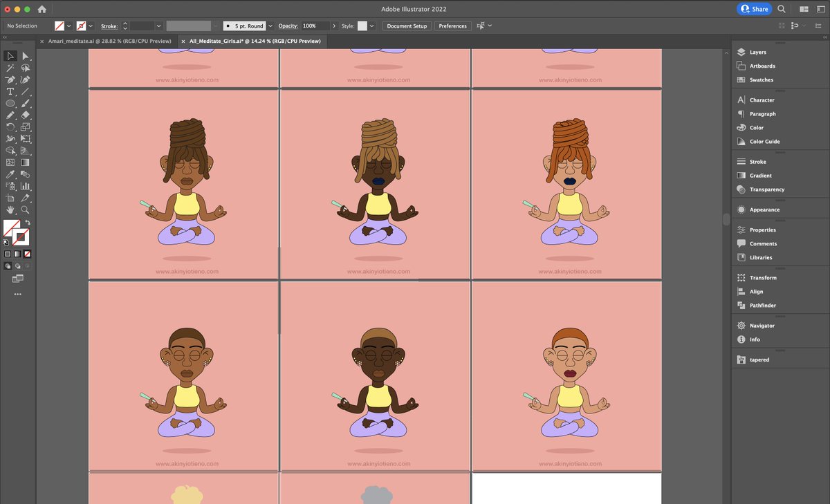The height and width of the screenshot is (504, 830).
Task: Switch to All_Meditate_Girls.ai tab
Action: [255, 41]
